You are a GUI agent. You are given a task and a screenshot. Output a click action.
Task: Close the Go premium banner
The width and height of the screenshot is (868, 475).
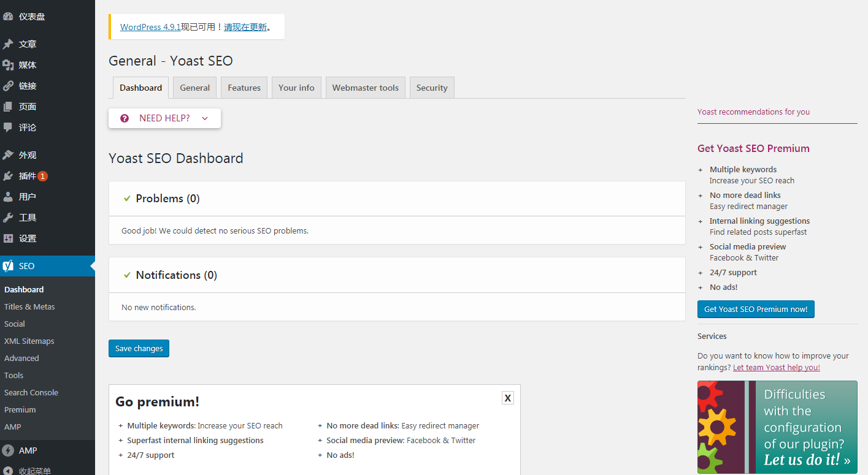pyautogui.click(x=508, y=398)
